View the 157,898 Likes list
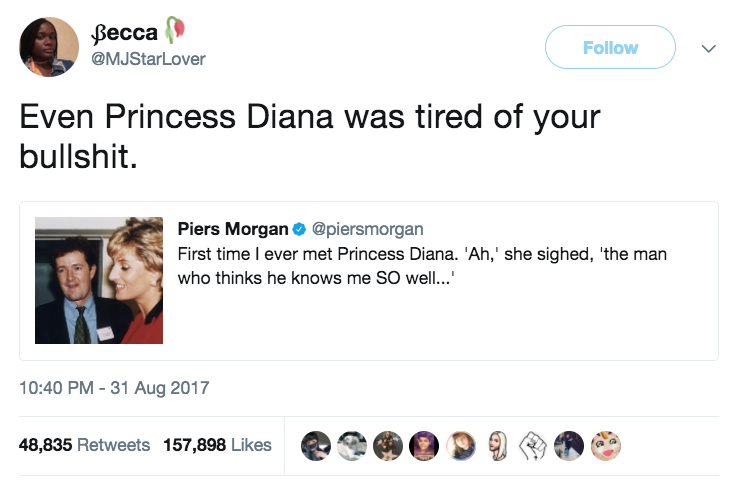 [x=217, y=445]
